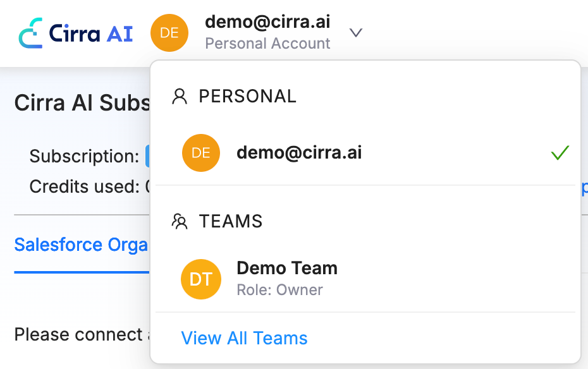Click the DE avatar in dropdown list
The width and height of the screenshot is (588, 369).
pyautogui.click(x=201, y=153)
